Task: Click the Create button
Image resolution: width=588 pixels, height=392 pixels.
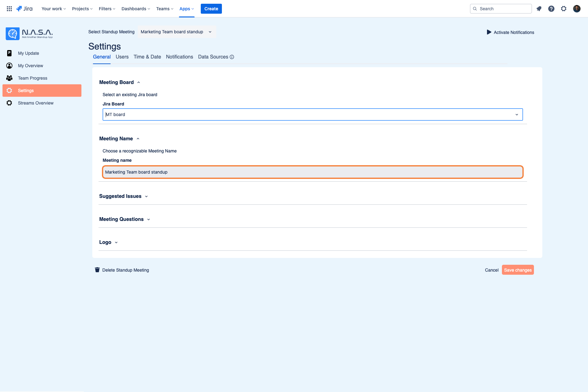Action: 211,9
